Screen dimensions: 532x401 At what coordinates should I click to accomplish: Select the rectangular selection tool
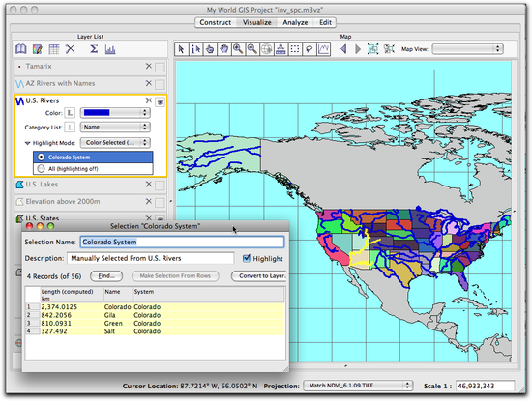[x=295, y=49]
